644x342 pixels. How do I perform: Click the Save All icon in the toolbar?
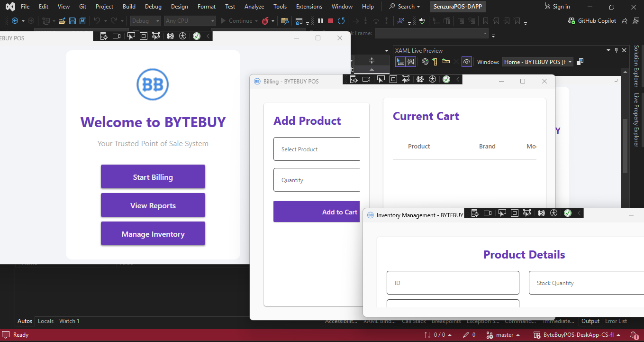click(83, 21)
